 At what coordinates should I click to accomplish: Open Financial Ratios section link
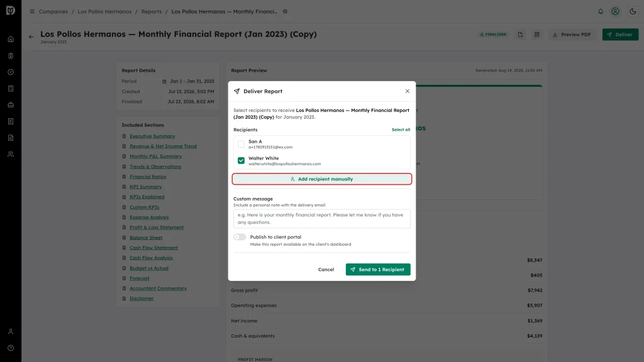tap(148, 177)
